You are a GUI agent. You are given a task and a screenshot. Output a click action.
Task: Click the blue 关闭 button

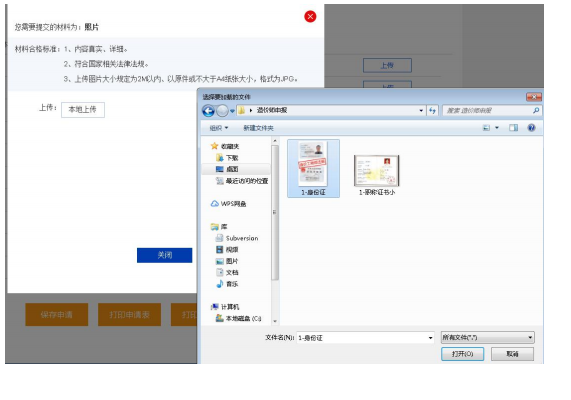[x=165, y=255]
